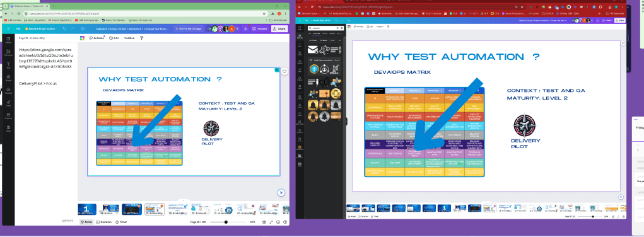Click comment icon beside left slide
Image resolution: width=644 pixels, height=237 pixels.
tap(284, 71)
